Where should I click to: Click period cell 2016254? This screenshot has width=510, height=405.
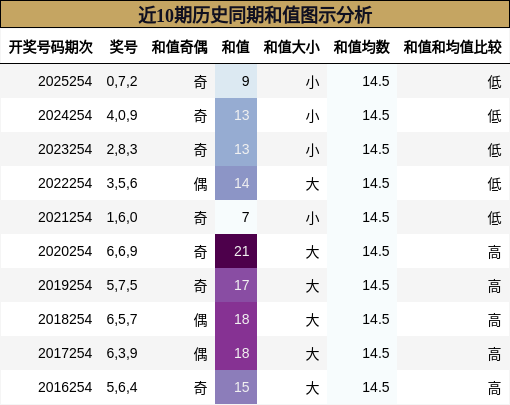click(x=65, y=387)
